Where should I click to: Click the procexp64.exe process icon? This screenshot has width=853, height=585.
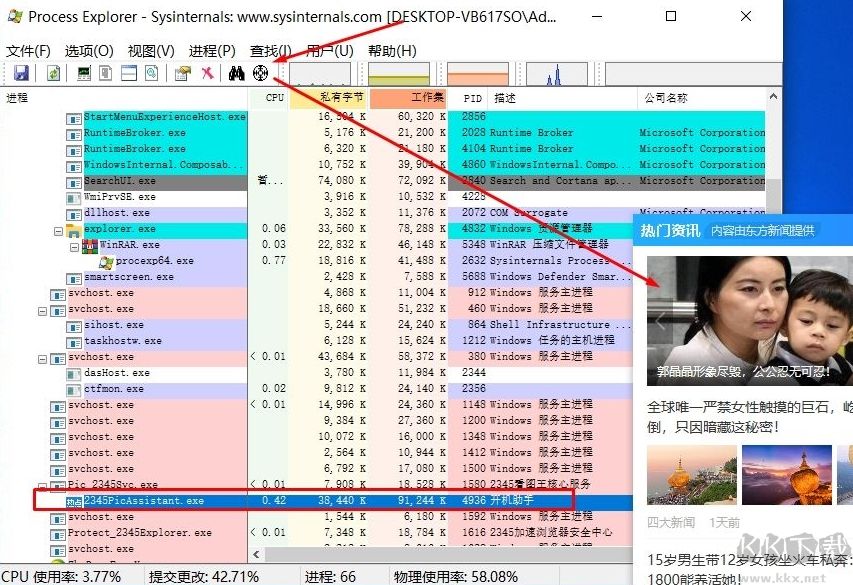[107, 262]
